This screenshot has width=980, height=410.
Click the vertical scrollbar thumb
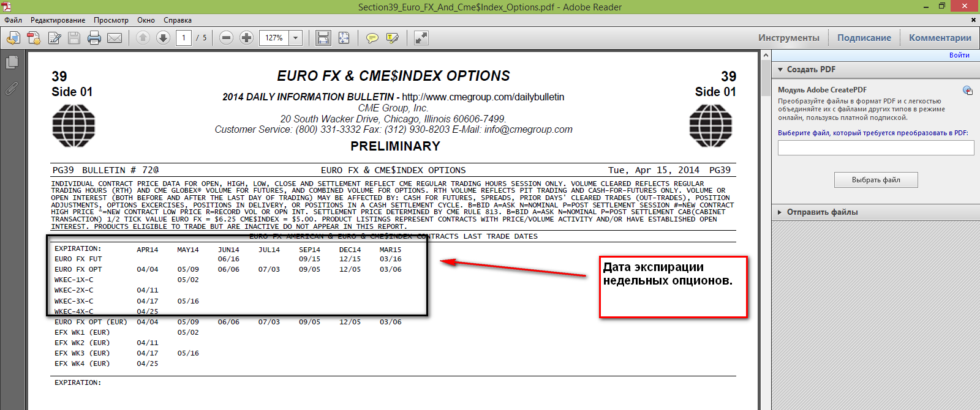tap(766, 78)
